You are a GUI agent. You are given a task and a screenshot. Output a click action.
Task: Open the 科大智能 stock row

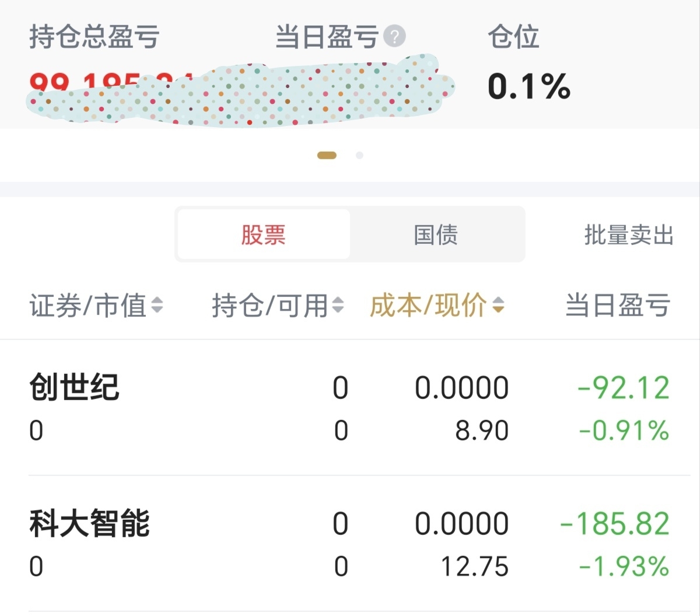tap(350, 544)
